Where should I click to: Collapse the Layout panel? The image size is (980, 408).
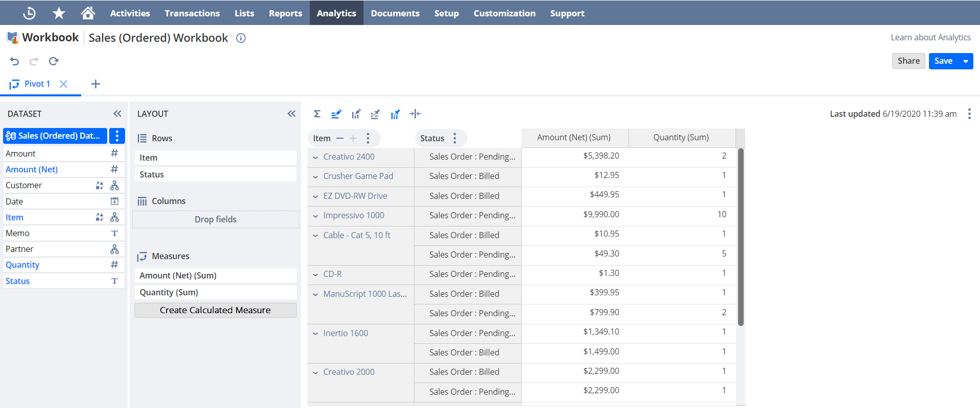(x=291, y=114)
